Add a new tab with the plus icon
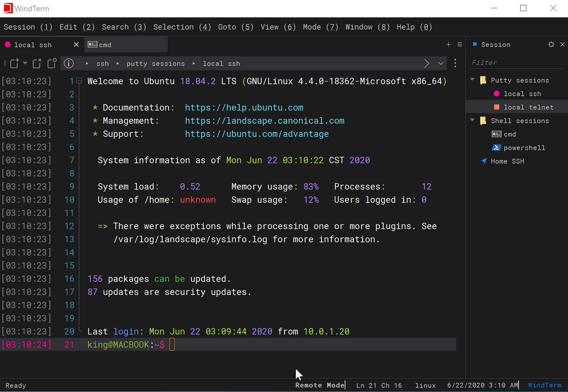Screen dimensions: 568x392 coord(448,44)
